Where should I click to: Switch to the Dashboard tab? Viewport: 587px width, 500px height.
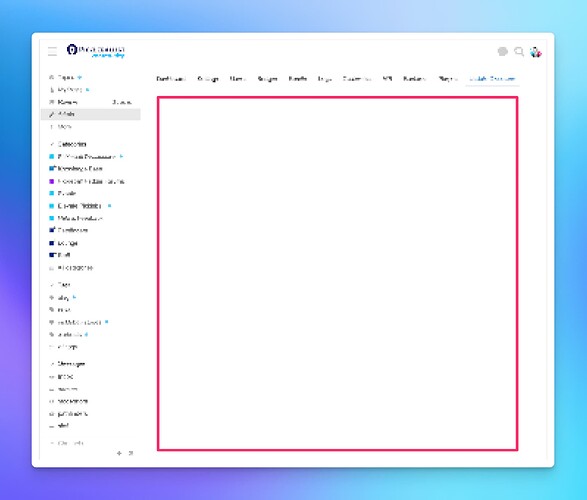click(171, 79)
